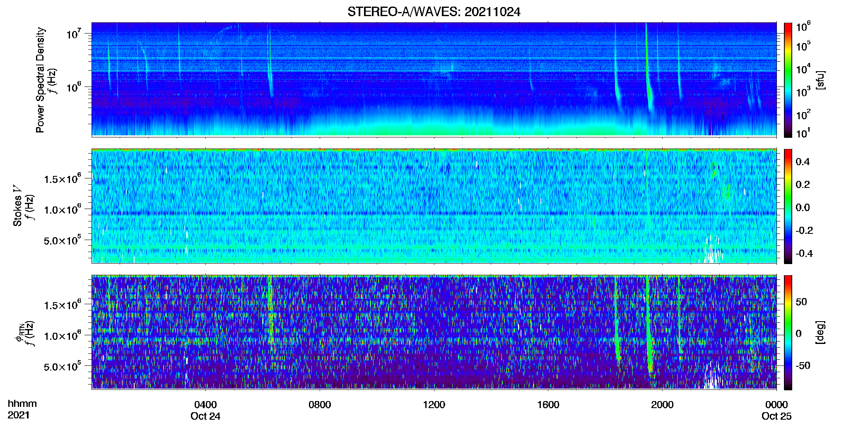
Task: Click the "0.4" Stokes V colorbar value
Action: [x=803, y=162]
